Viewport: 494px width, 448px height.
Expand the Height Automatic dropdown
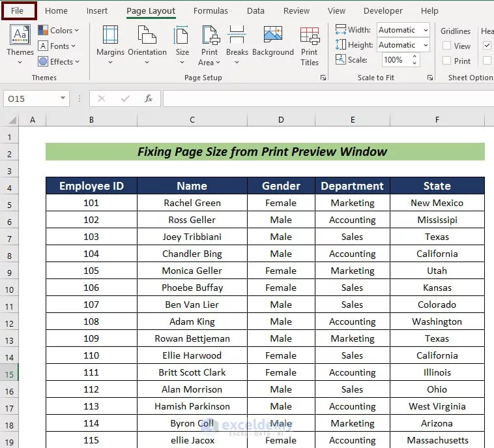coord(425,45)
